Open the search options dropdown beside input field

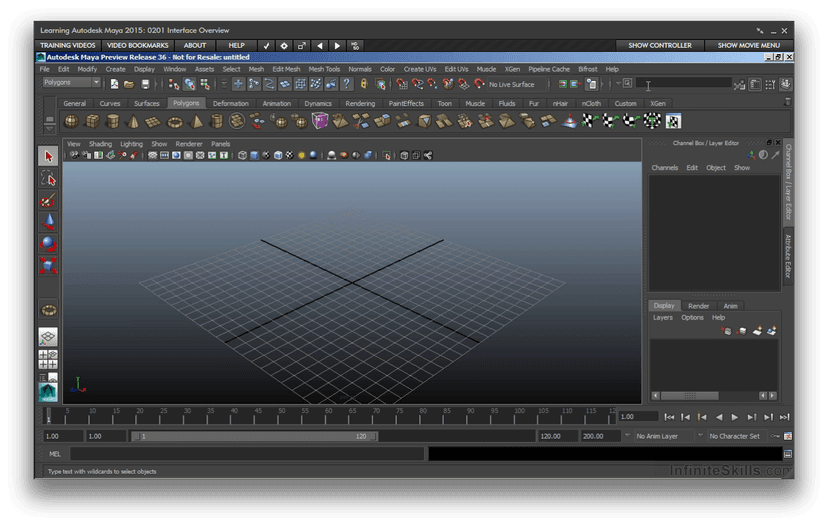pos(618,83)
